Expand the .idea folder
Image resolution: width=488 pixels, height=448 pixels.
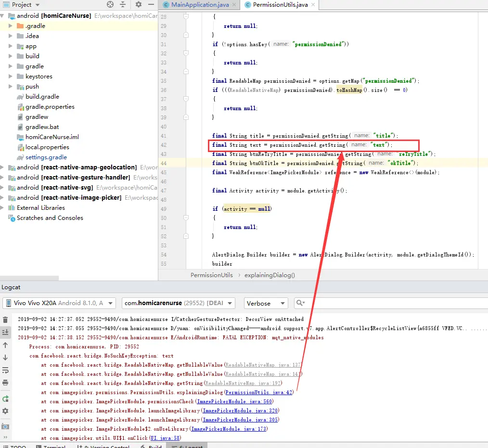tap(10, 36)
